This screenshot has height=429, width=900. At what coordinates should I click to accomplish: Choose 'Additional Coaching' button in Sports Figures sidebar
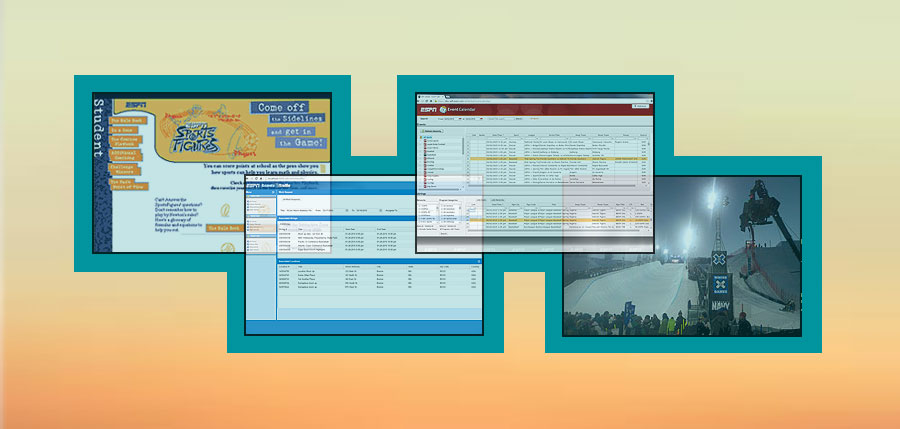click(x=126, y=155)
